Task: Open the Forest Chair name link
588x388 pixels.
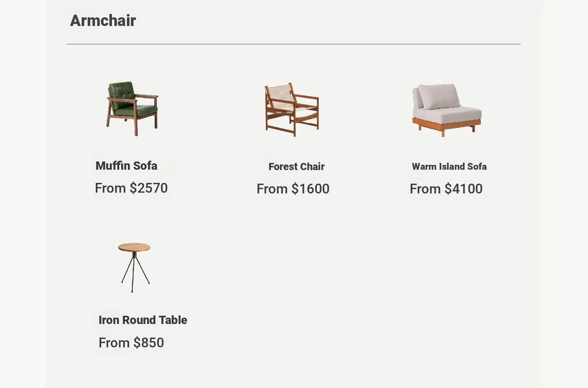Action: pyautogui.click(x=296, y=166)
